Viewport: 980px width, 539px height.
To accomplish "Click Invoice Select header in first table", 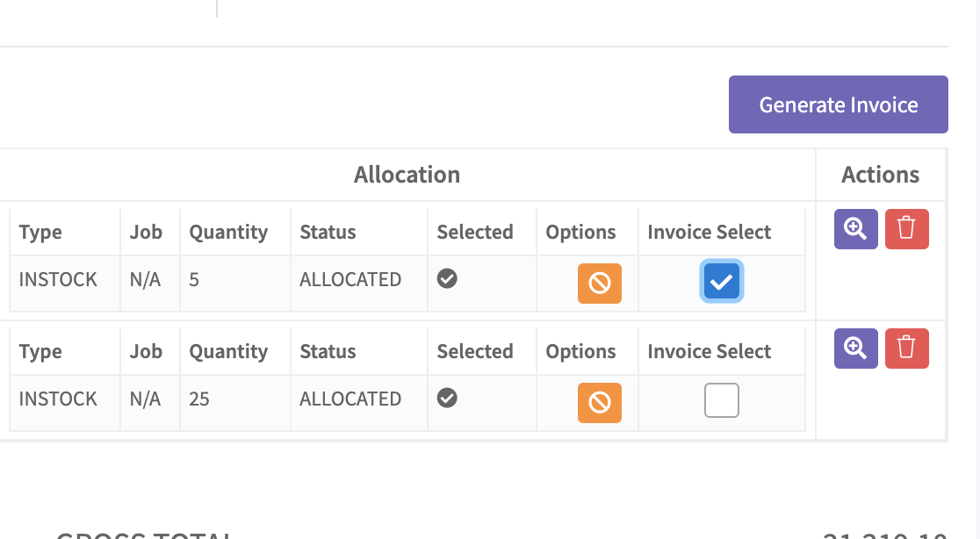I will pyautogui.click(x=709, y=232).
